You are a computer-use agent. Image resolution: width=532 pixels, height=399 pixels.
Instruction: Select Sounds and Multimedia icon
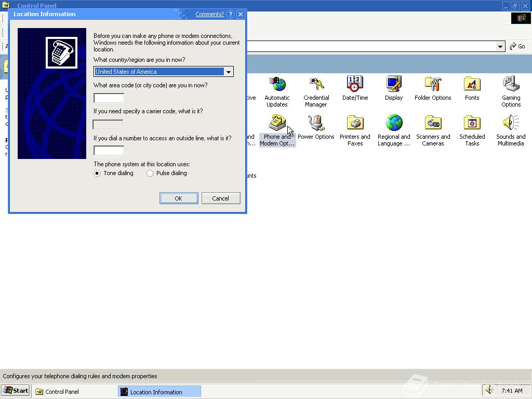click(x=511, y=130)
